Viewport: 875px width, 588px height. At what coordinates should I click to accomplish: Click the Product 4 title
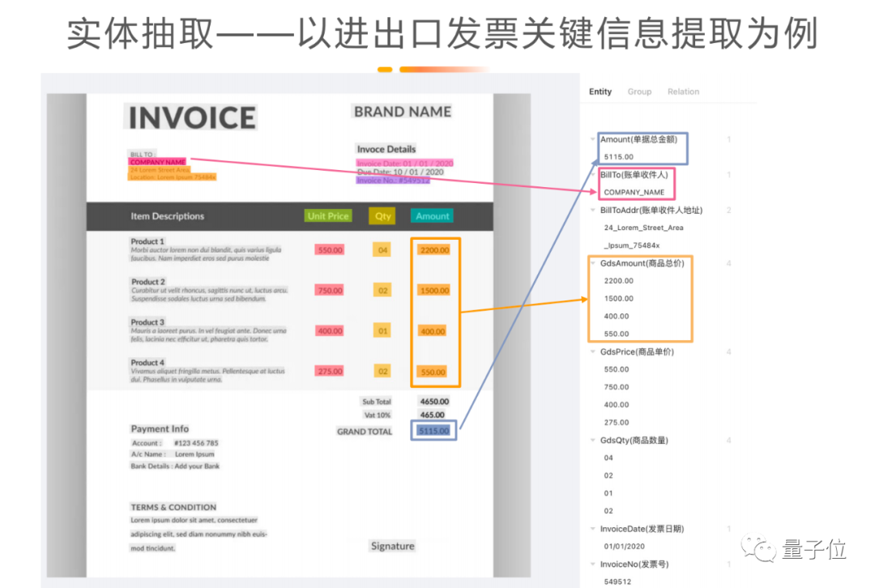147,363
